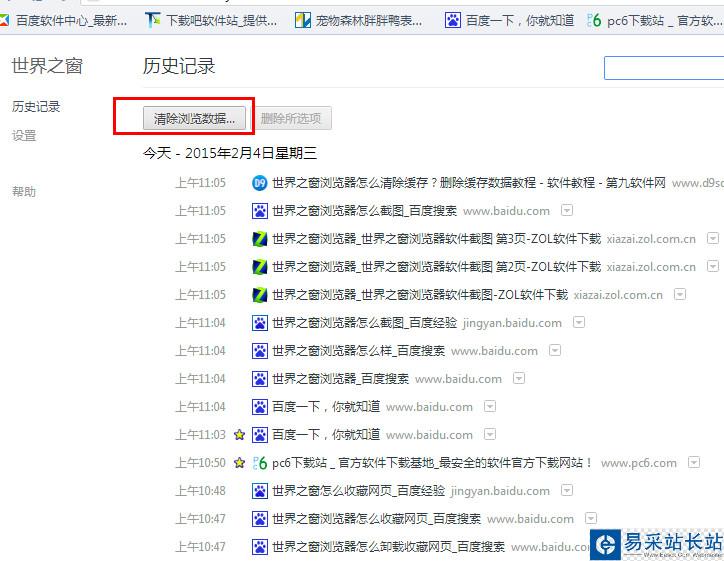
Task: Open dropdown for 怎么收藏网页_百度搜索 entry
Action: click(x=591, y=519)
